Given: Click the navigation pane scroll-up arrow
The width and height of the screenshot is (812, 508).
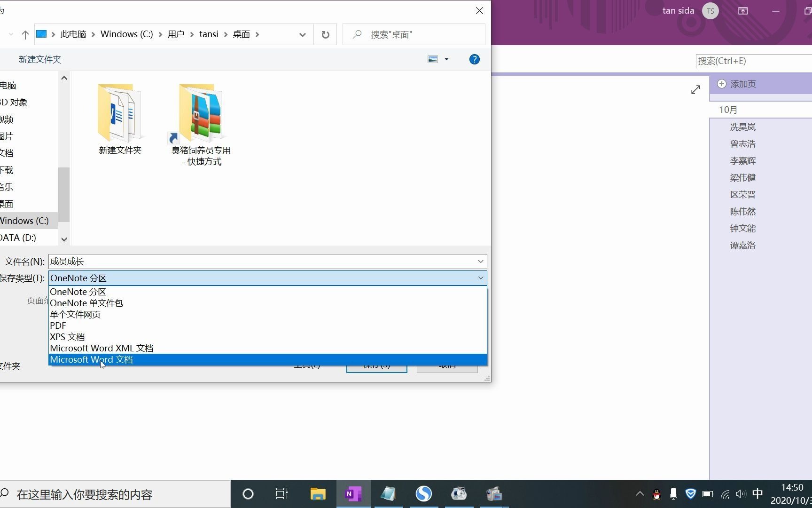Looking at the screenshot, I should pyautogui.click(x=64, y=78).
